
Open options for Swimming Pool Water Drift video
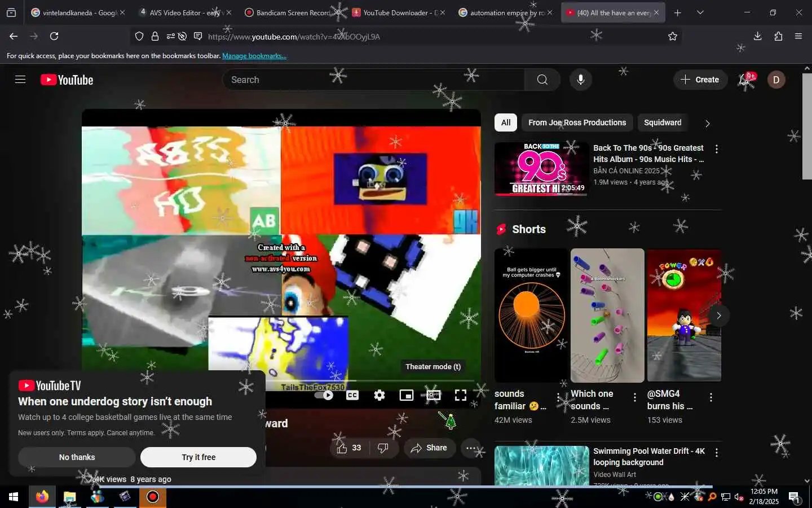click(x=717, y=453)
